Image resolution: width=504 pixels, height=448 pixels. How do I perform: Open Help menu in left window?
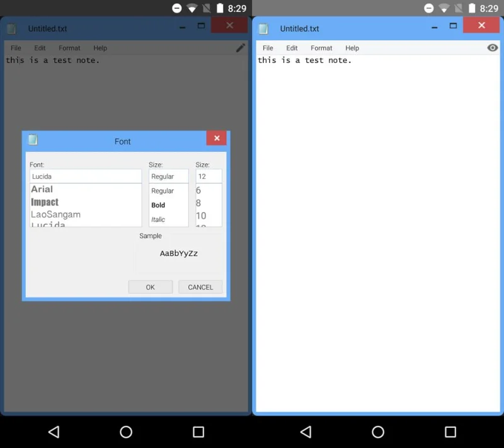[x=100, y=48]
